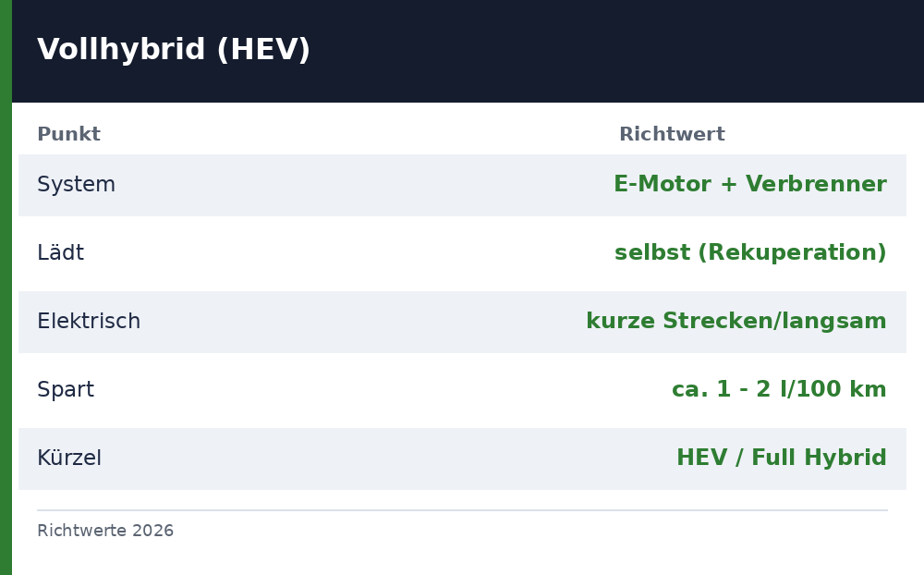Click the empty middle of the Spart row
This screenshot has height=575, width=924.
(383, 390)
